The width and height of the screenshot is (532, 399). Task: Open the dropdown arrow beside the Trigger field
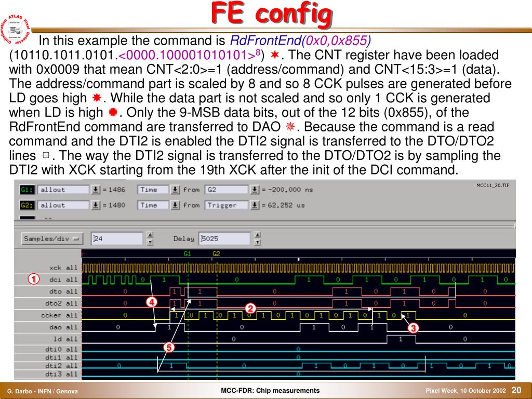tap(255, 205)
